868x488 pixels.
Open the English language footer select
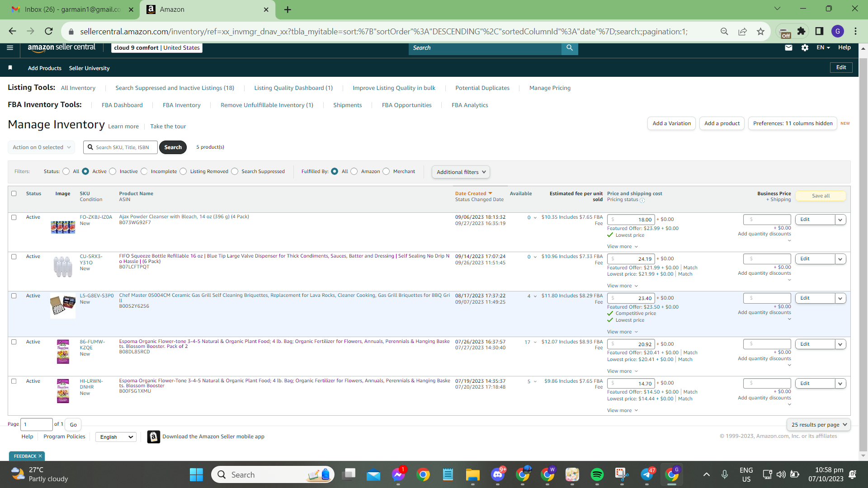click(x=116, y=437)
